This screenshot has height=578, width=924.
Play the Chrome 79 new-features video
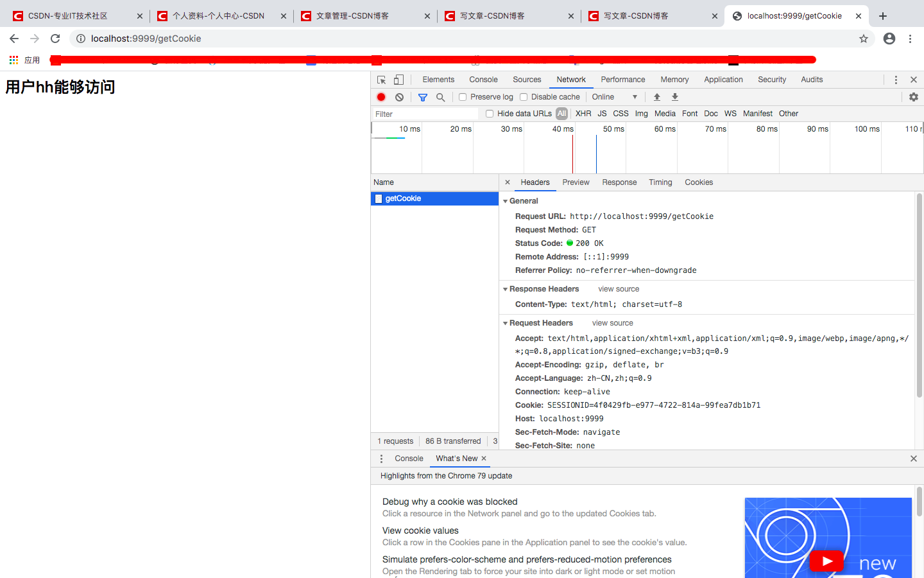coord(826,561)
